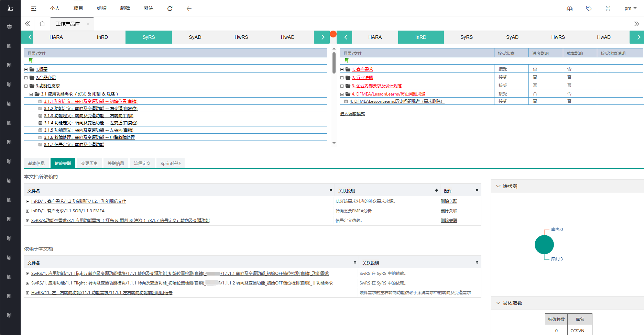
Task: Expand the 2. 行业法规 folder
Action: tap(342, 78)
